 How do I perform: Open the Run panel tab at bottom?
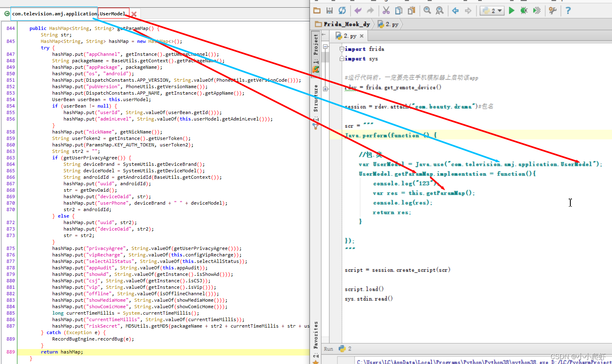tap(337, 349)
